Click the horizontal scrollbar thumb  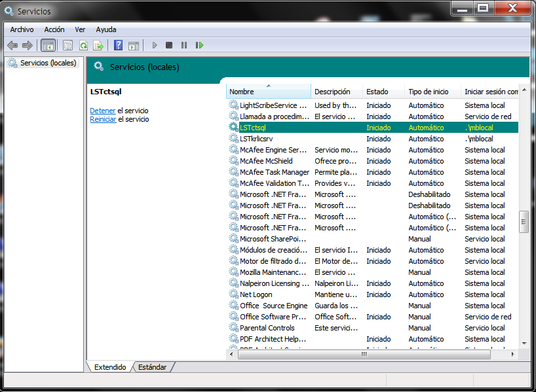[x=364, y=354]
